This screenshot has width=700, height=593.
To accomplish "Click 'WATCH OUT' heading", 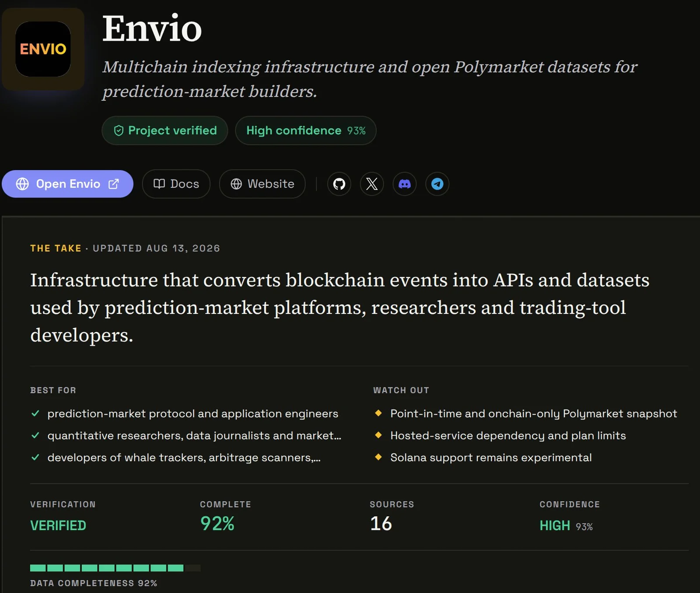I will click(x=401, y=390).
